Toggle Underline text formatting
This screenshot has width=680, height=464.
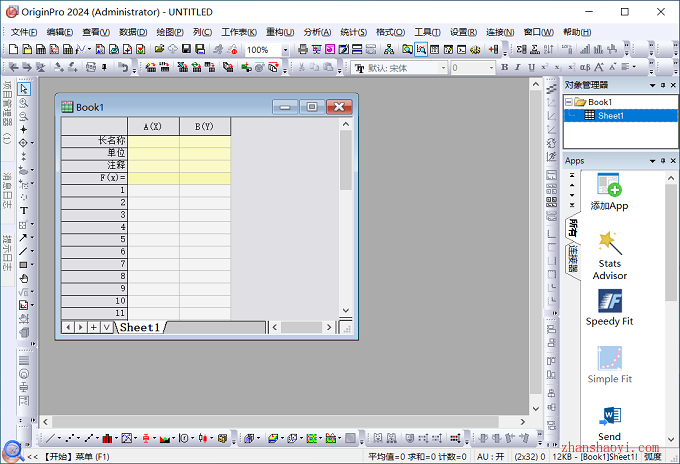tap(531, 67)
